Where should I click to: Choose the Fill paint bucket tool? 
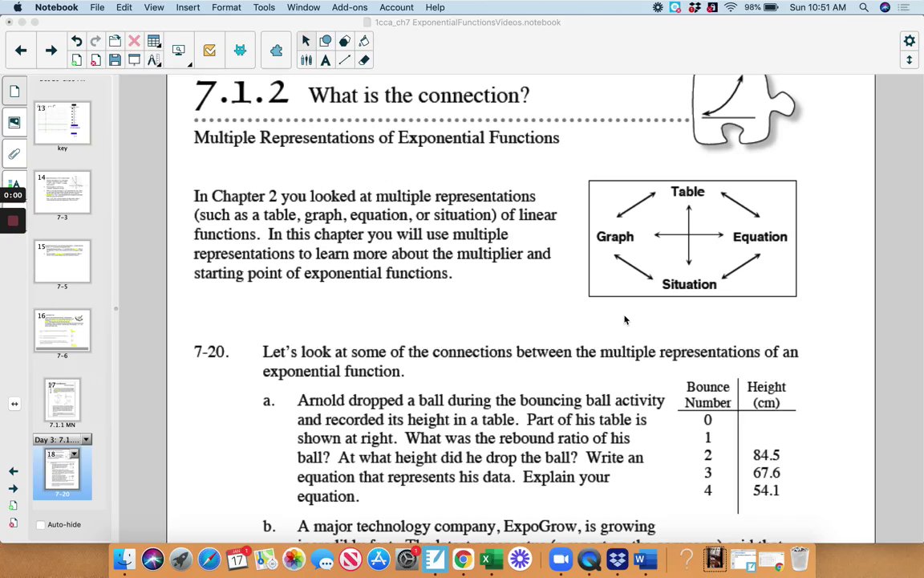point(364,41)
